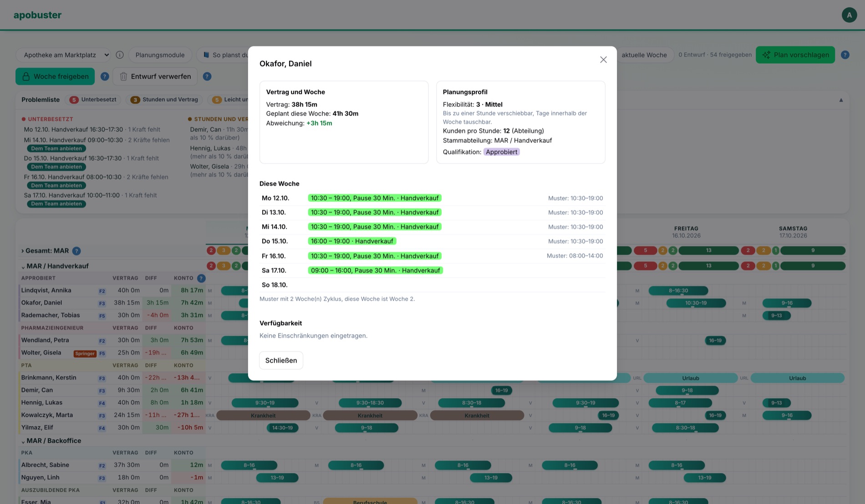Open employee Lindqvist, Annika
865x504 pixels.
[x=46, y=290]
